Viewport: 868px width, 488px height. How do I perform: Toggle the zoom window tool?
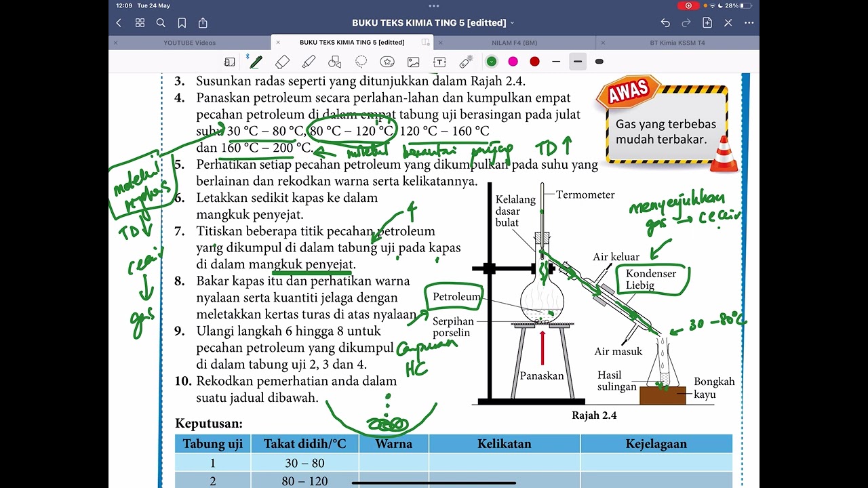pos(230,62)
